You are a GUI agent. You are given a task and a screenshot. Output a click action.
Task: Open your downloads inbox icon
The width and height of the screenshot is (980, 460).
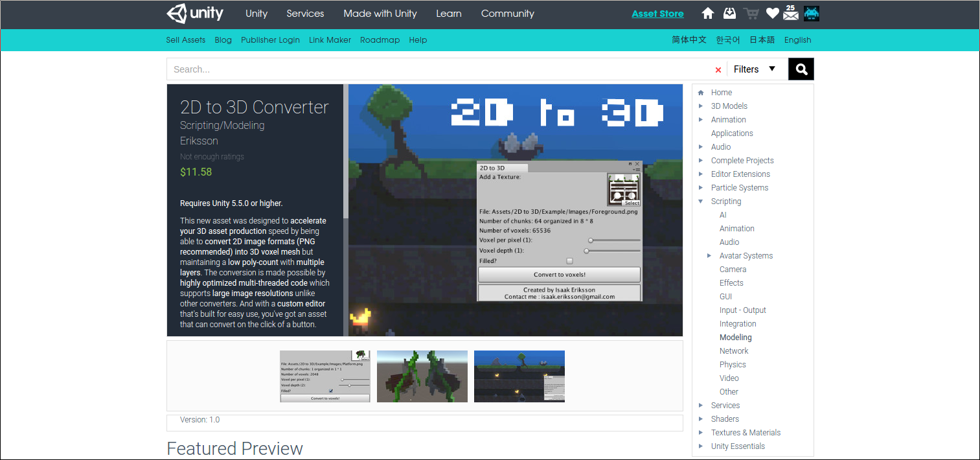[x=729, y=13]
